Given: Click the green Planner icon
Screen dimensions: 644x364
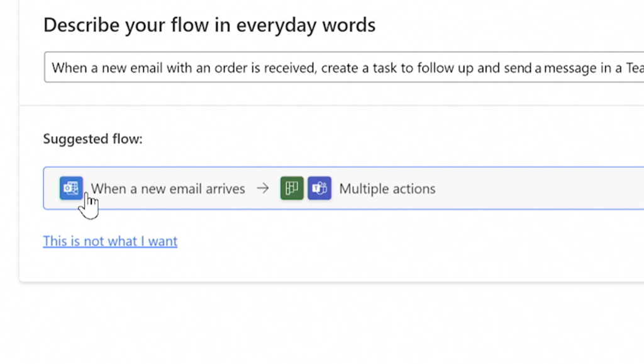Looking at the screenshot, I should [x=292, y=188].
